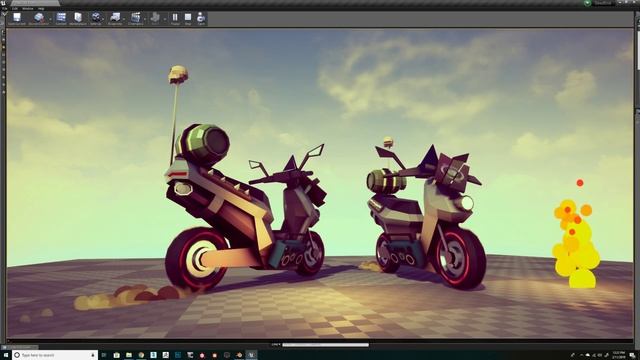Viewport: 640px width, 360px height.
Task: Expand the Source Control dropdown arrow
Action: pos(50,18)
